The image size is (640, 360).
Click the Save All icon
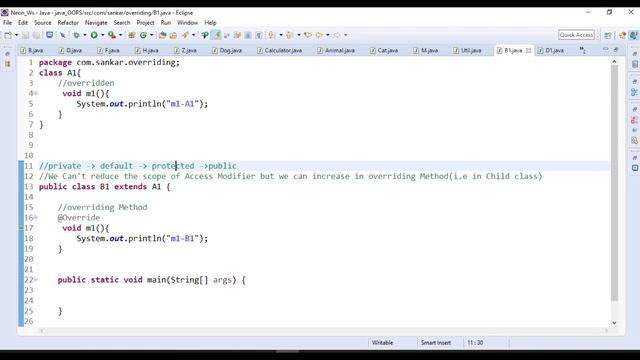pyautogui.click(x=37, y=35)
